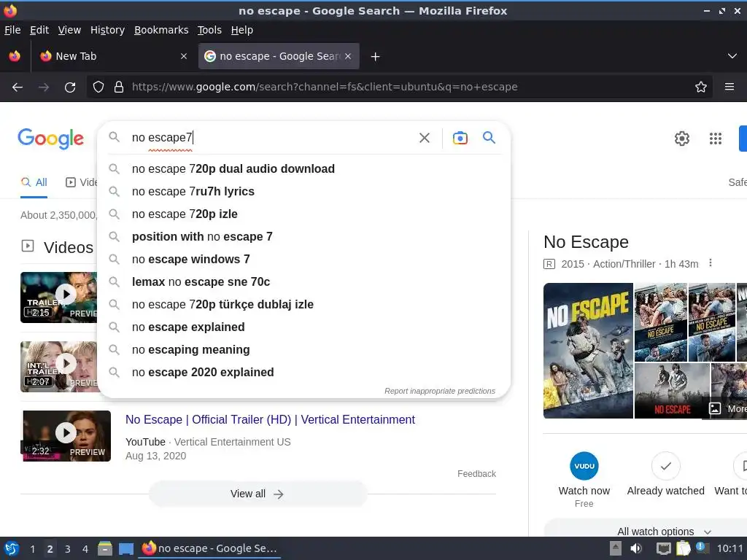Open file manager from taskbar
Viewport: 747px width, 560px height.
105,548
